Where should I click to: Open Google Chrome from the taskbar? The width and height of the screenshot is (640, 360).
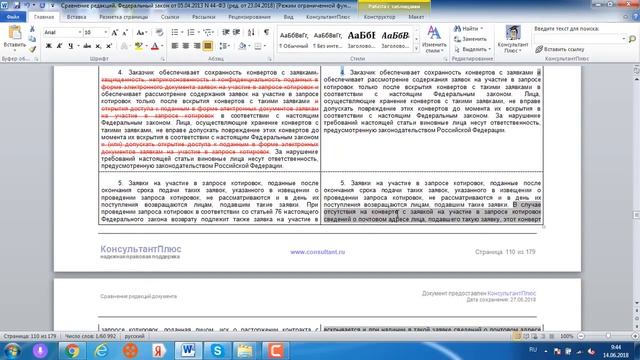[72, 351]
